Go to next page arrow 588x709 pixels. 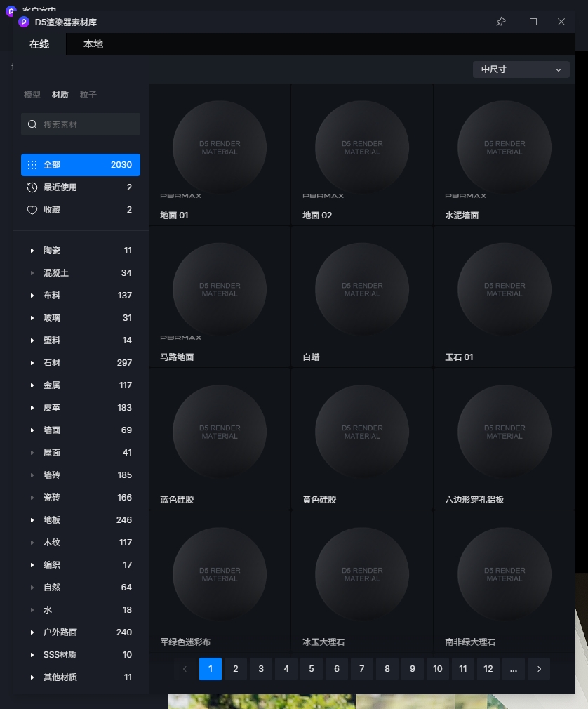tap(539, 669)
